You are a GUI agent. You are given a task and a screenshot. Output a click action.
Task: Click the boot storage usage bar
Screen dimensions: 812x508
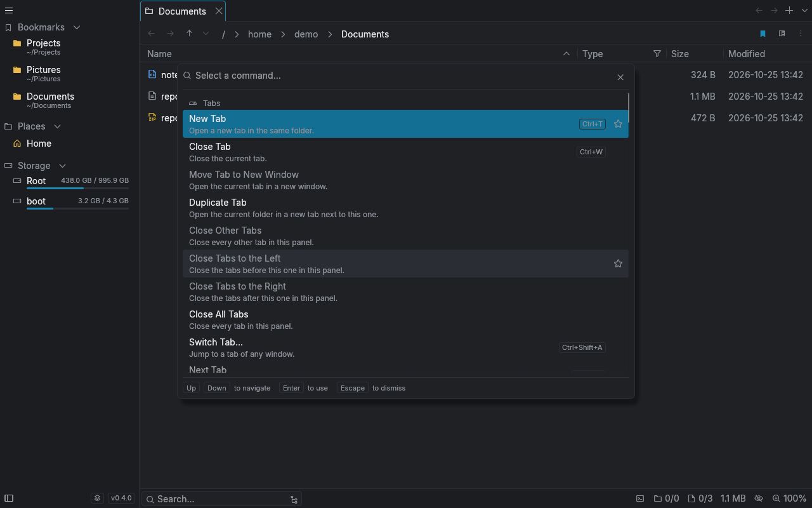[x=77, y=208]
